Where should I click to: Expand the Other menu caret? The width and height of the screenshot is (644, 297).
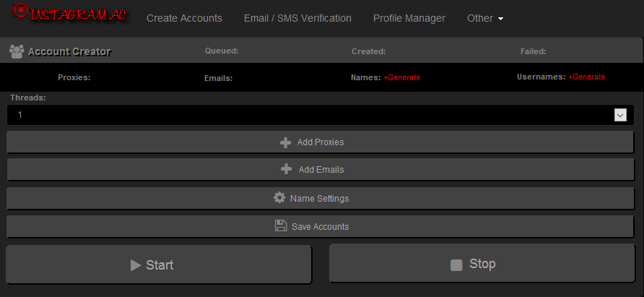coord(500,19)
